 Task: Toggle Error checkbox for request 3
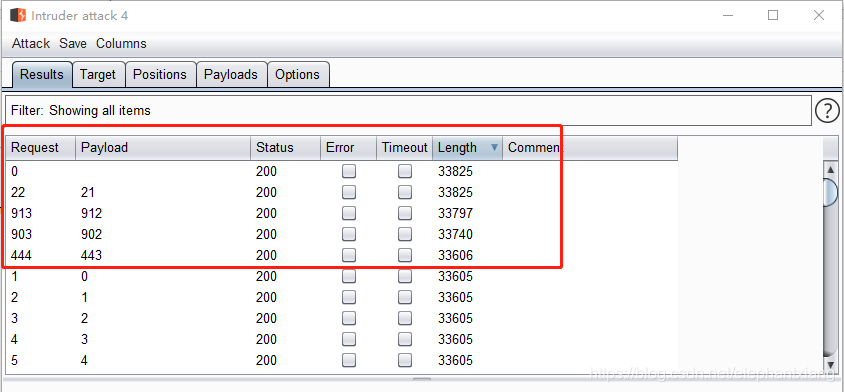[x=349, y=318]
